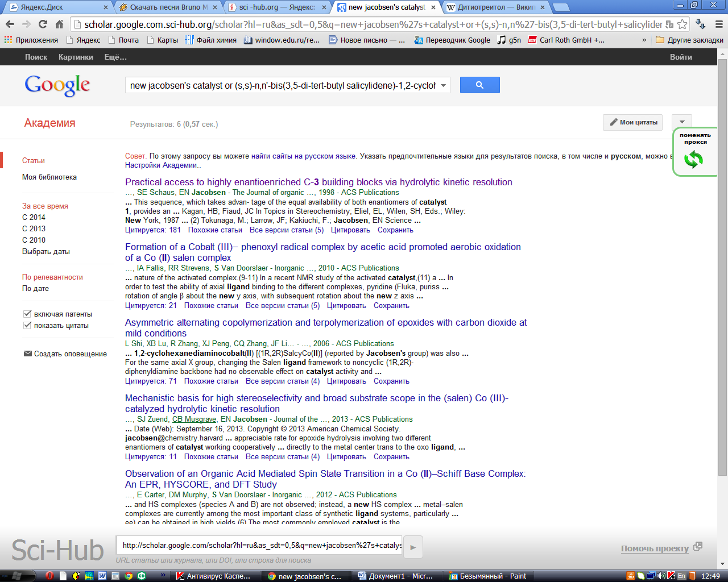Click the volume icon in the system tray
728x582 pixels.
coord(661,576)
